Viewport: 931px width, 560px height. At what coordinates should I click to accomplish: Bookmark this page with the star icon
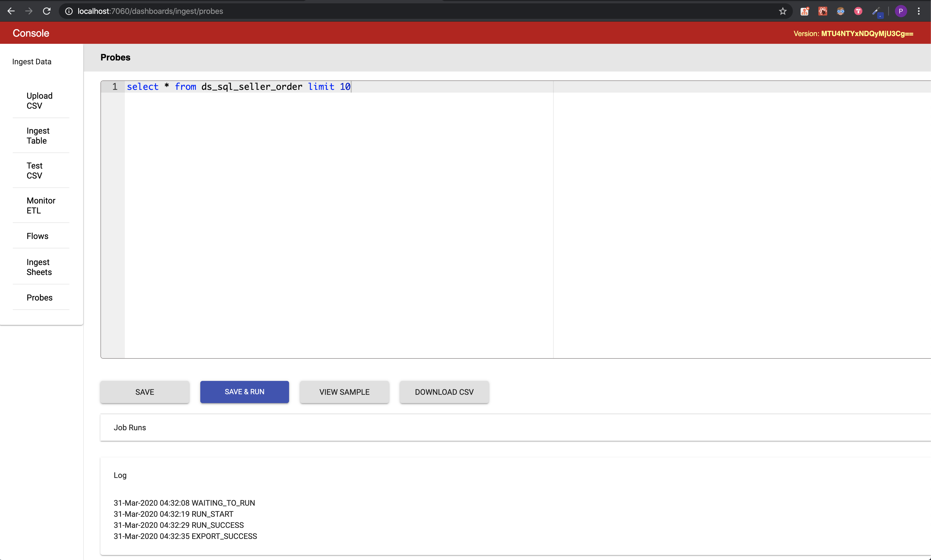click(x=783, y=11)
